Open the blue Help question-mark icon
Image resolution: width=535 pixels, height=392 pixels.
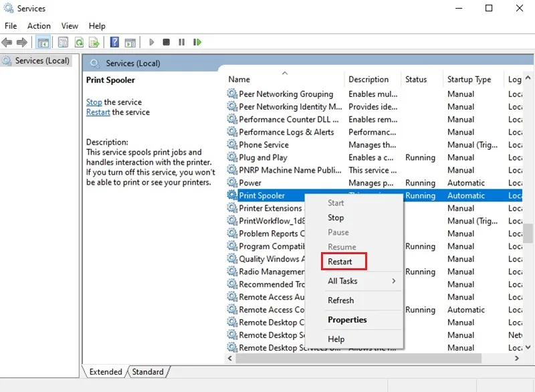pos(114,42)
